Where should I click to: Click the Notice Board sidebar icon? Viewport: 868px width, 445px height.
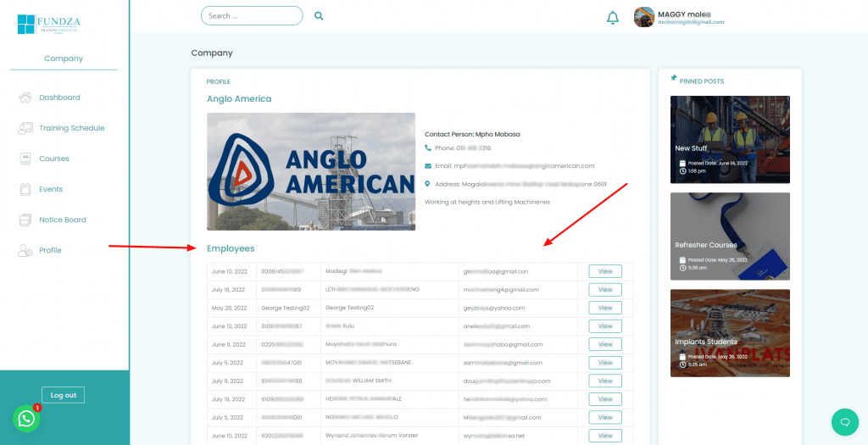point(25,220)
